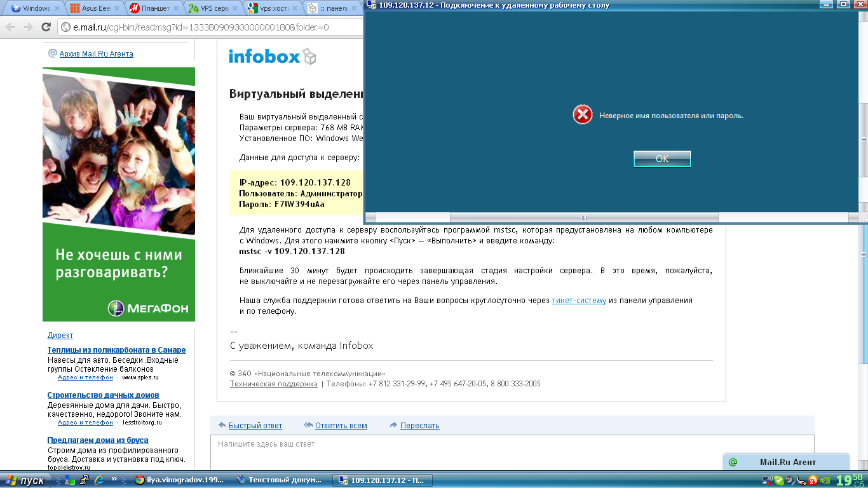Open Текстовый документ taskbar button
Screen dimensions: 868x488
point(280,480)
